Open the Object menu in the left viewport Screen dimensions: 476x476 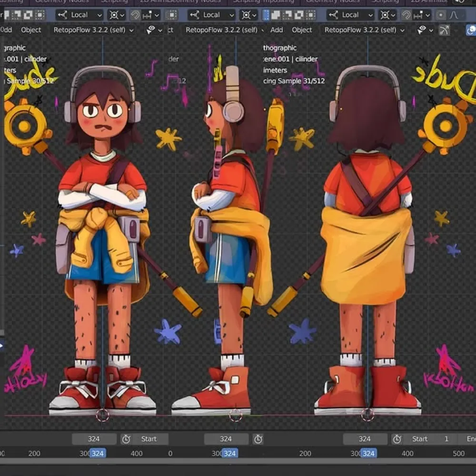click(x=31, y=30)
